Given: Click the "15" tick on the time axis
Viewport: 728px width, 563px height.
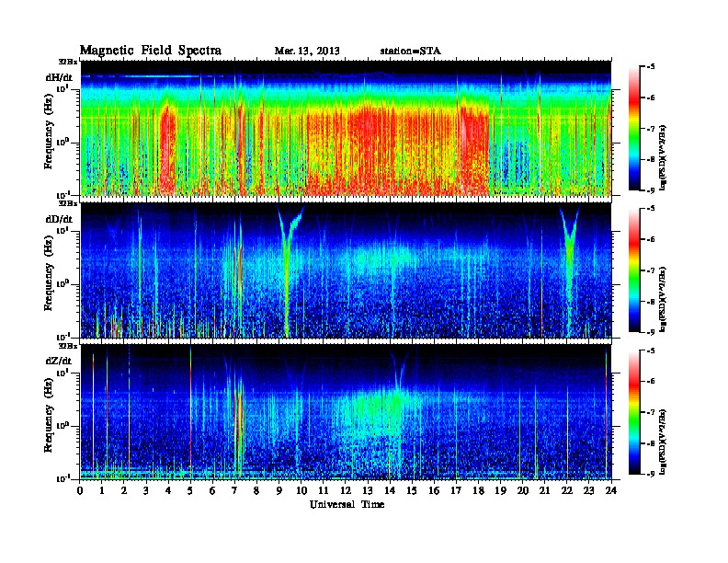Looking at the screenshot, I should pyautogui.click(x=412, y=490).
